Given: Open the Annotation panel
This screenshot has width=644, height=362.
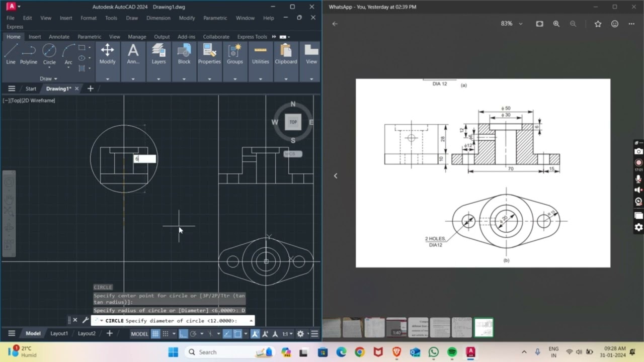Looking at the screenshot, I should (x=133, y=61).
